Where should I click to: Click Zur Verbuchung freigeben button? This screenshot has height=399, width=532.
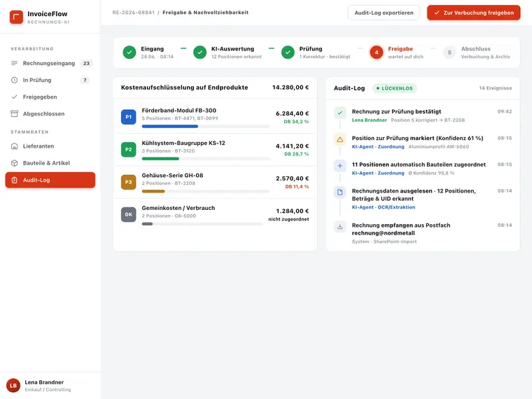point(474,13)
